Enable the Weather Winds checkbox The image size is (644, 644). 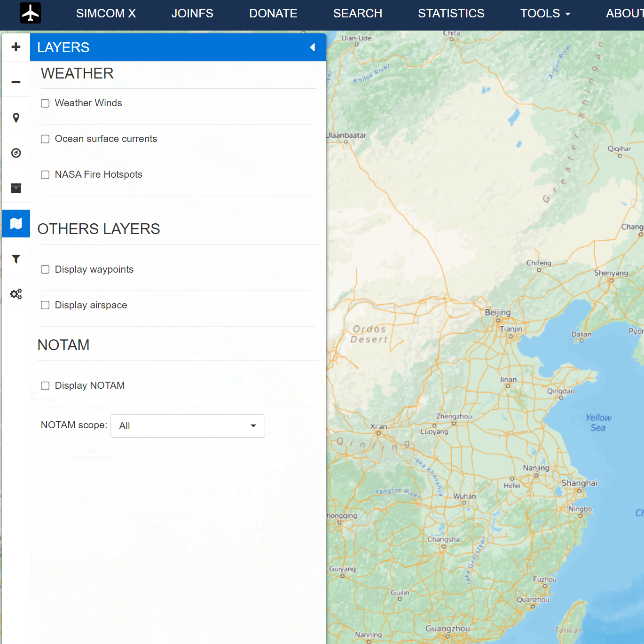pos(45,103)
